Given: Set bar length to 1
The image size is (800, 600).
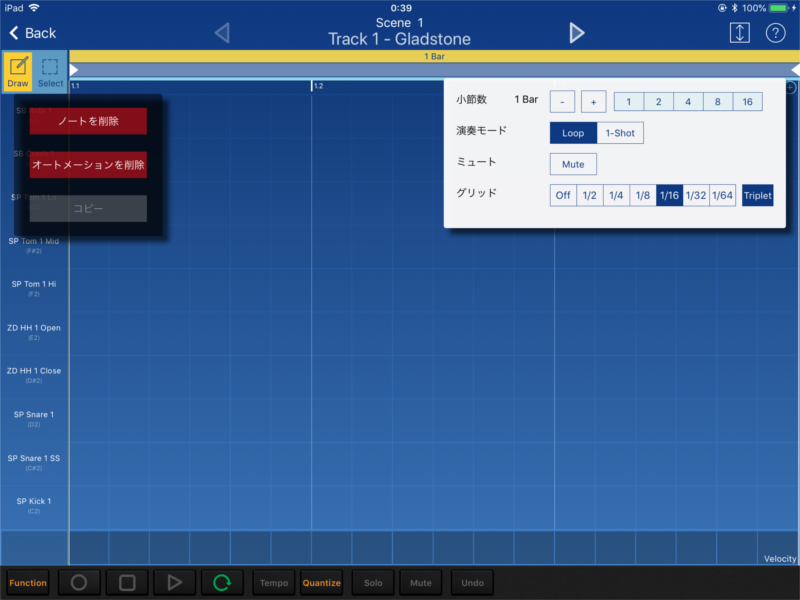Looking at the screenshot, I should (629, 102).
